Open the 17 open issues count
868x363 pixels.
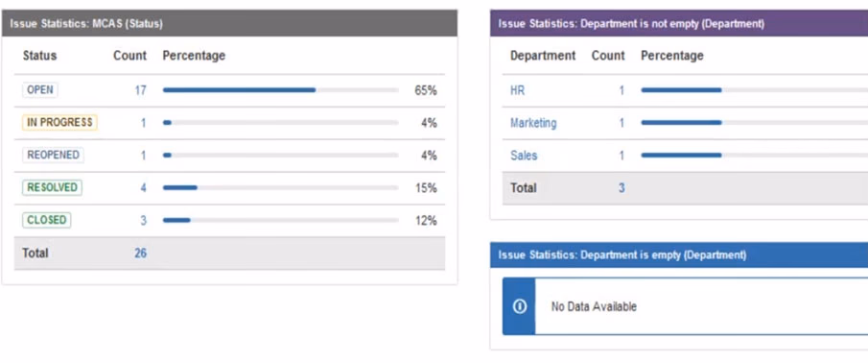coord(141,90)
